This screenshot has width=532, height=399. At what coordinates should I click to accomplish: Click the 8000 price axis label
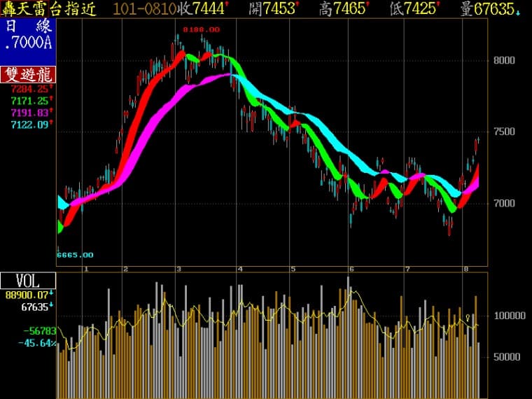point(504,60)
